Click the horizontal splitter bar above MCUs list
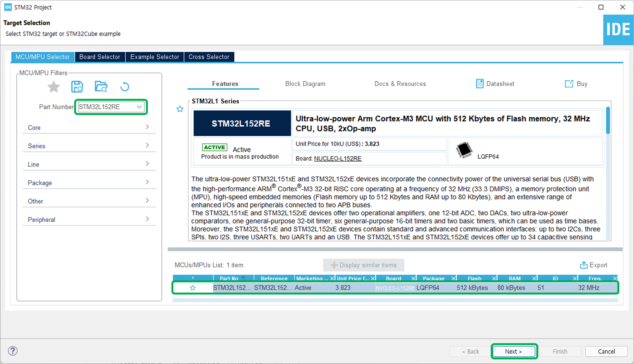The height and width of the screenshot is (364, 634). pos(395,249)
